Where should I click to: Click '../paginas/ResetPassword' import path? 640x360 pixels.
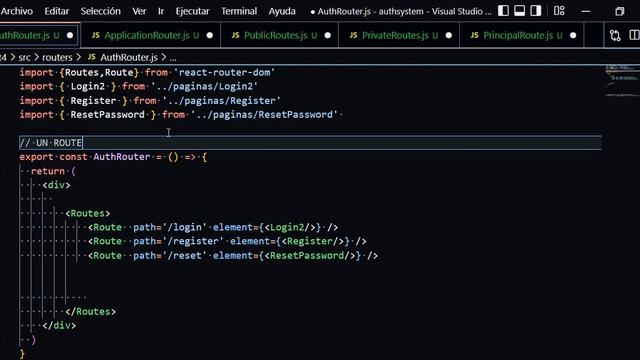[x=264, y=115]
